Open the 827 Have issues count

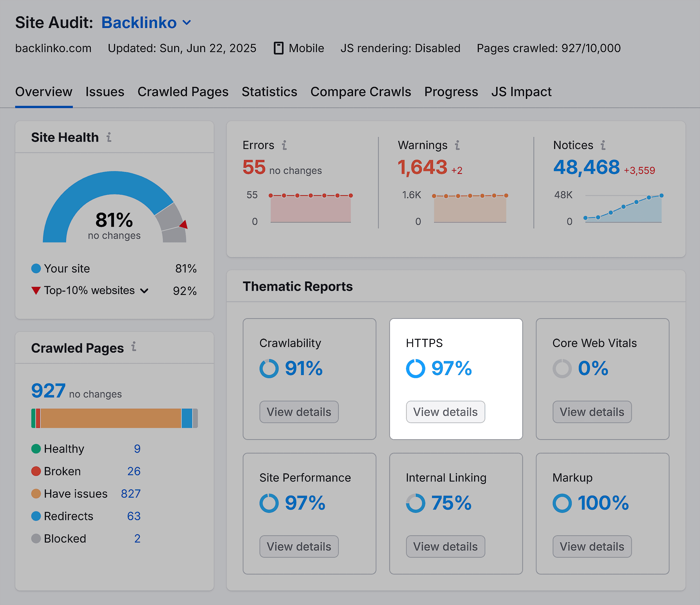coord(131,494)
